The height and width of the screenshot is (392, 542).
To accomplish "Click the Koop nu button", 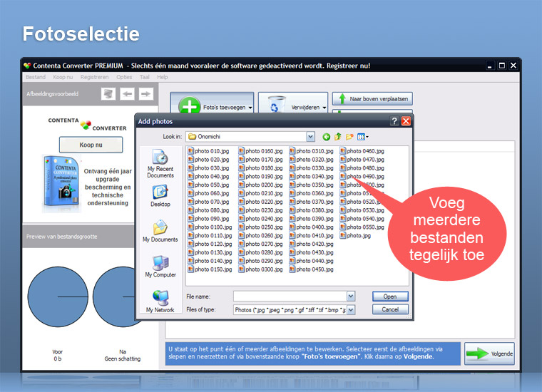I will pos(91,145).
